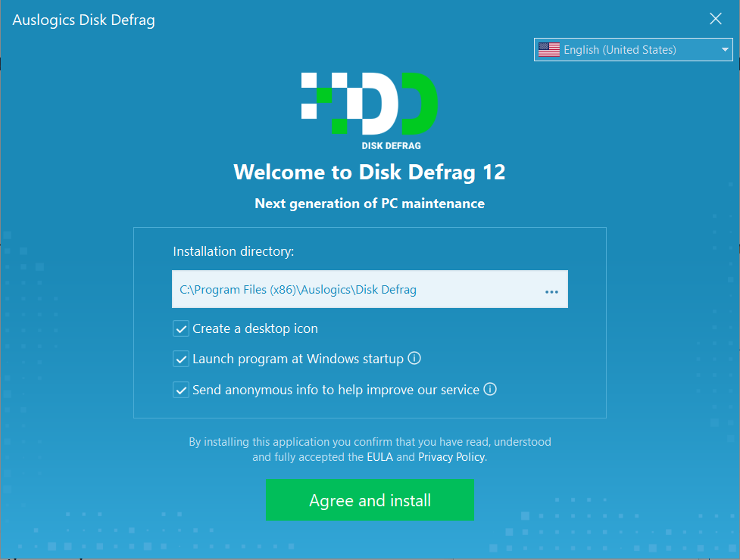Screen dimensions: 740x560
Task: Open the EULA document
Action: point(379,456)
